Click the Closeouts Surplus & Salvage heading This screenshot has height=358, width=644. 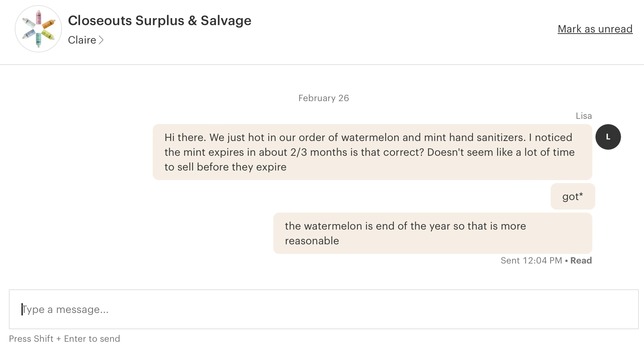[159, 21]
